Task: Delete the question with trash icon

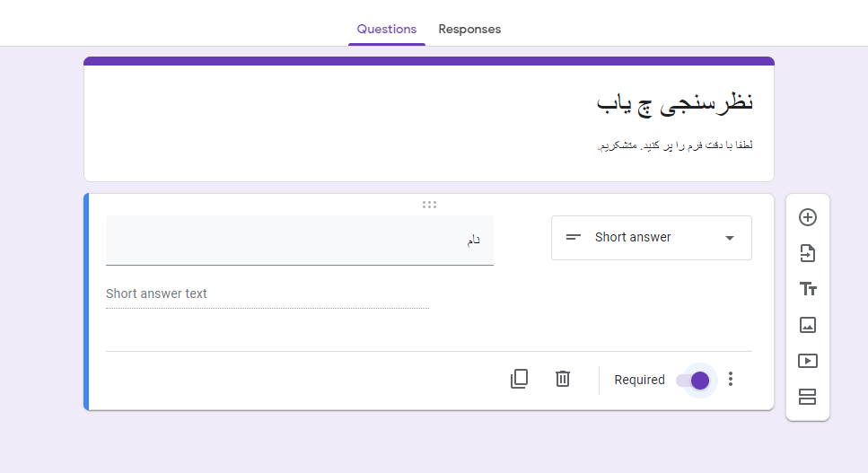Action: (x=563, y=379)
